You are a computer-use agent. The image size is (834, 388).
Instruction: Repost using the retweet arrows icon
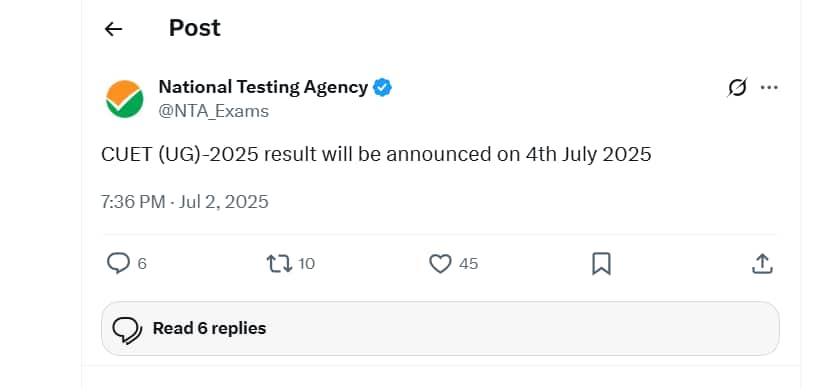pos(279,263)
